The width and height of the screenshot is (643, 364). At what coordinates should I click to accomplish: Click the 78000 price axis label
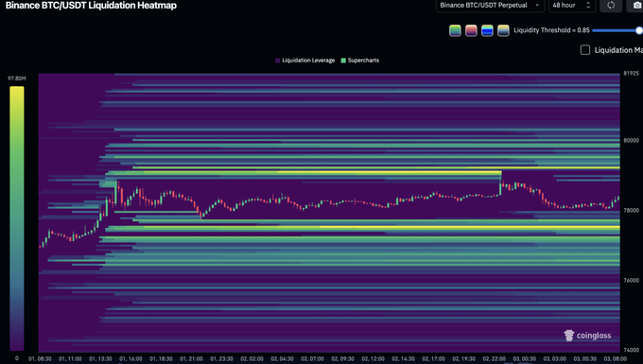(631, 210)
